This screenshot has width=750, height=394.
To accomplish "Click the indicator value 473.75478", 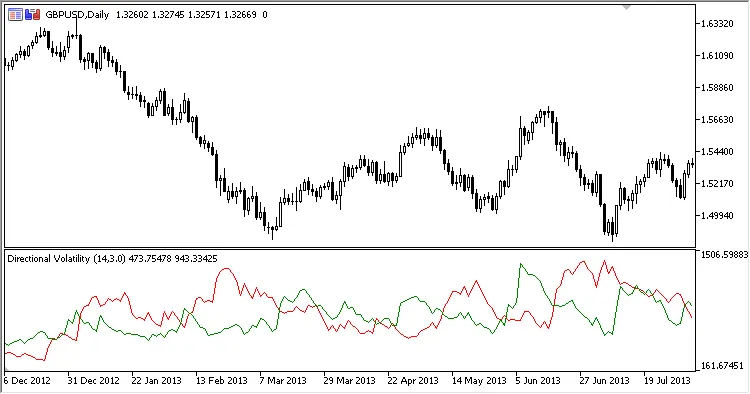I will 150,259.
